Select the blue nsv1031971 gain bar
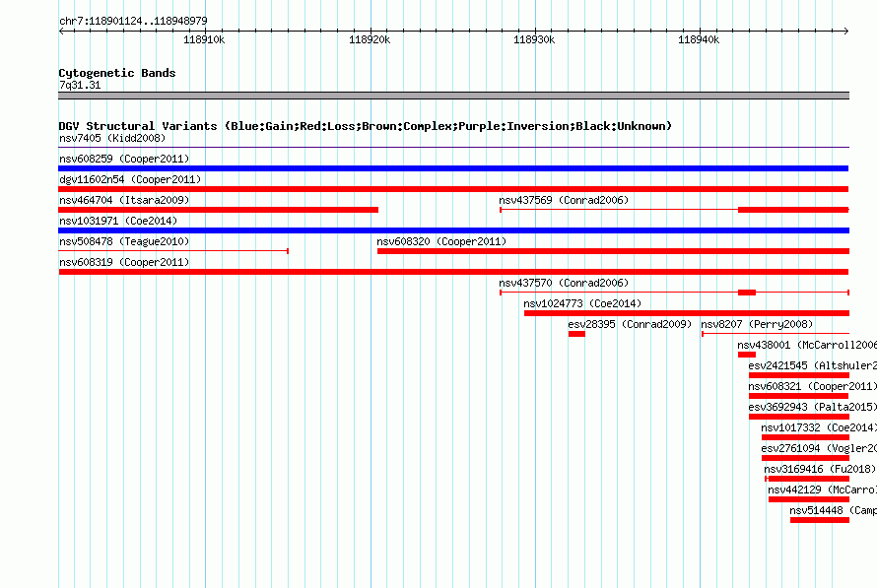This screenshot has height=588, width=877. click(453, 230)
